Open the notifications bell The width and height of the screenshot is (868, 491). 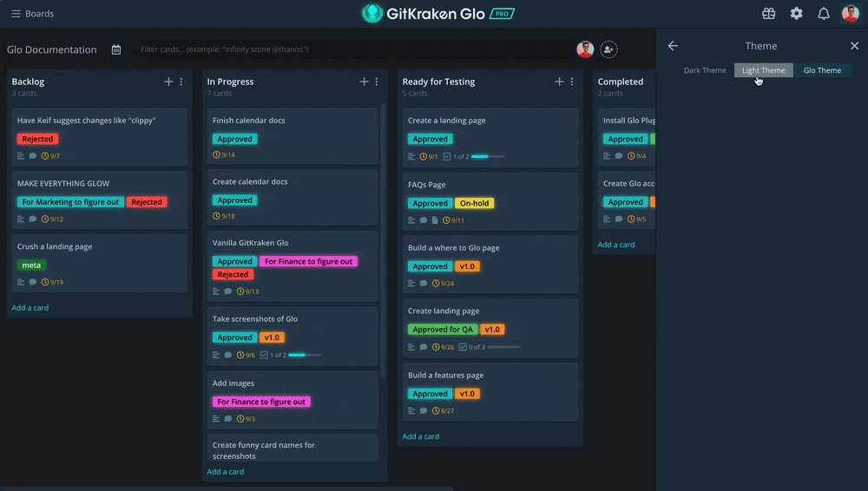pyautogui.click(x=824, y=13)
